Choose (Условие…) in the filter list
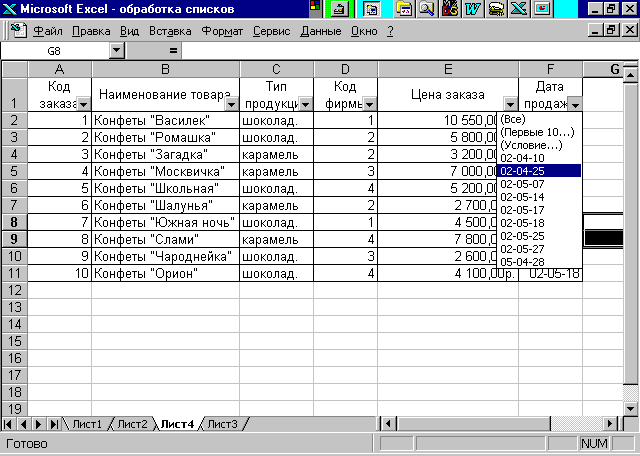The image size is (640, 456). coord(531,145)
